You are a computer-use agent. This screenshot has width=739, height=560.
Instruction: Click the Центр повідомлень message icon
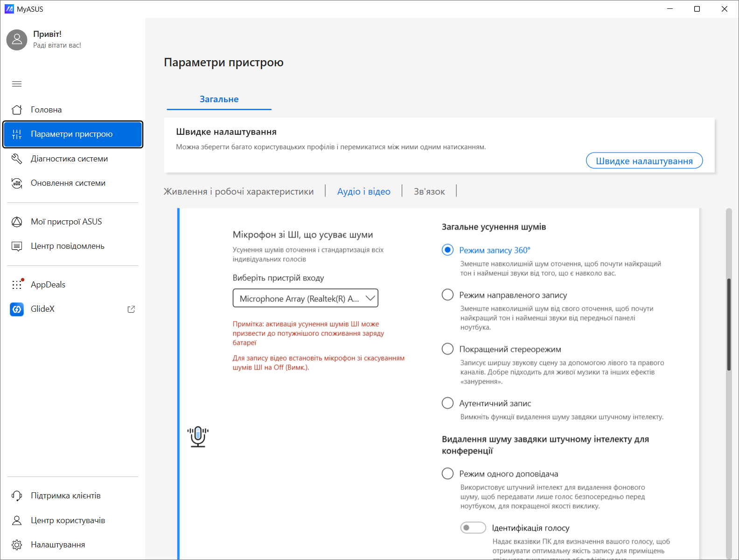tap(17, 246)
